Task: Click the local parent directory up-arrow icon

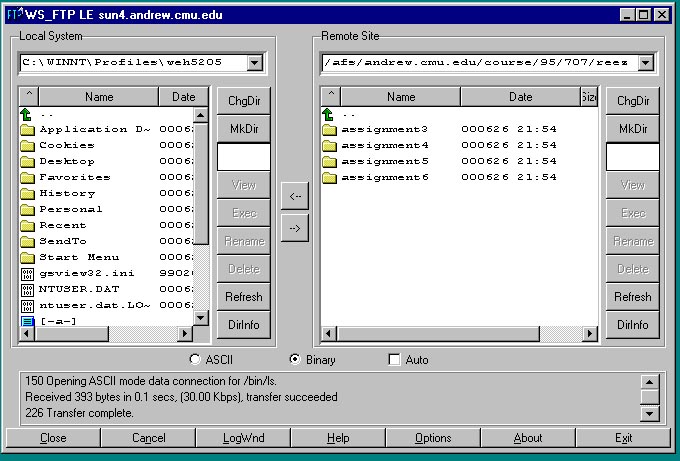Action: coord(26,114)
